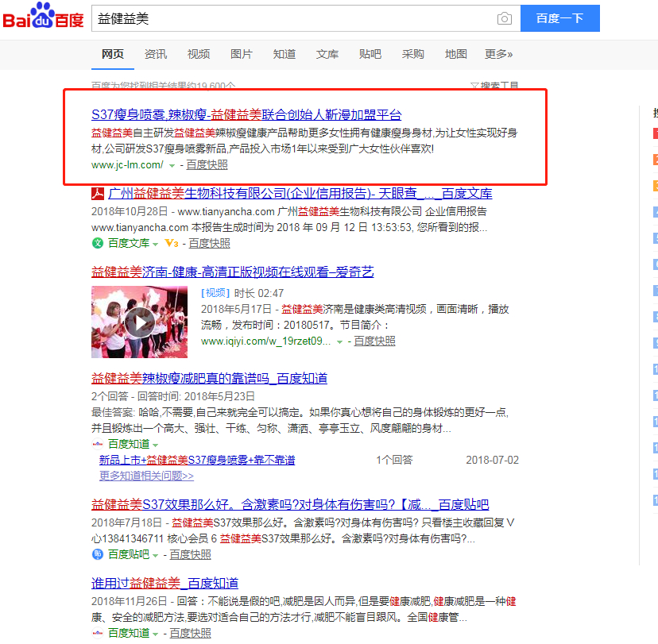Click green 百度文库 source icon
This screenshot has height=644, width=658.
[x=98, y=243]
